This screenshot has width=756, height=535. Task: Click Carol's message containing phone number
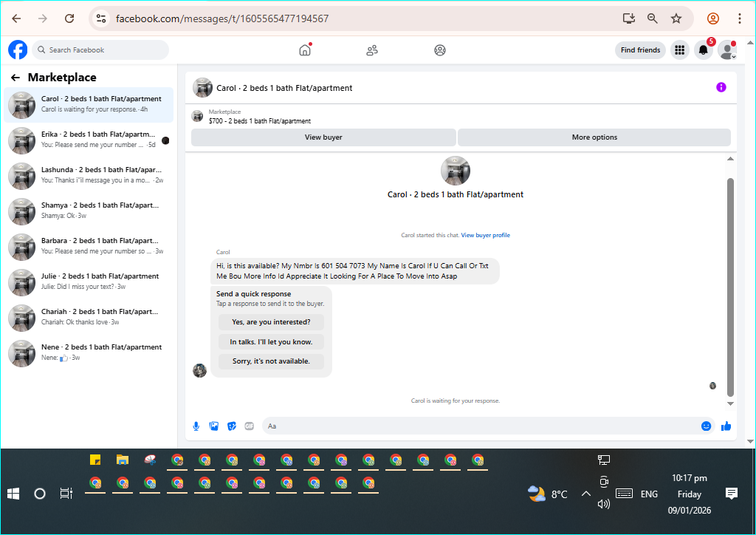coord(355,271)
